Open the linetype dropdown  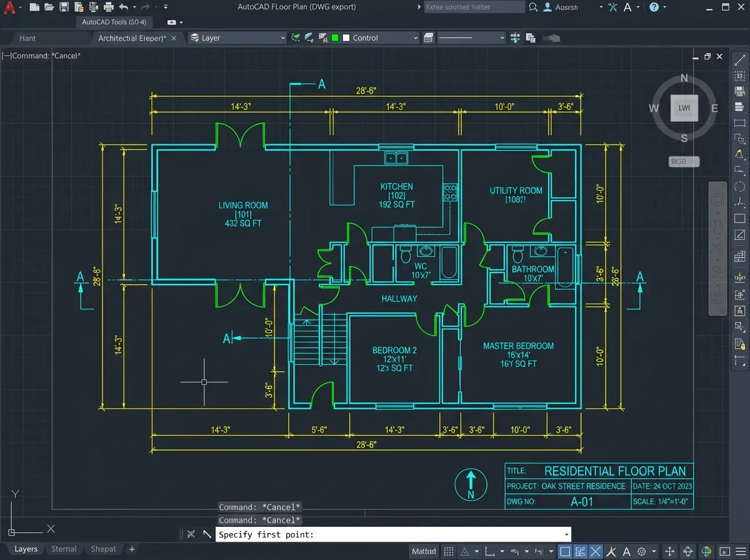coord(471,38)
